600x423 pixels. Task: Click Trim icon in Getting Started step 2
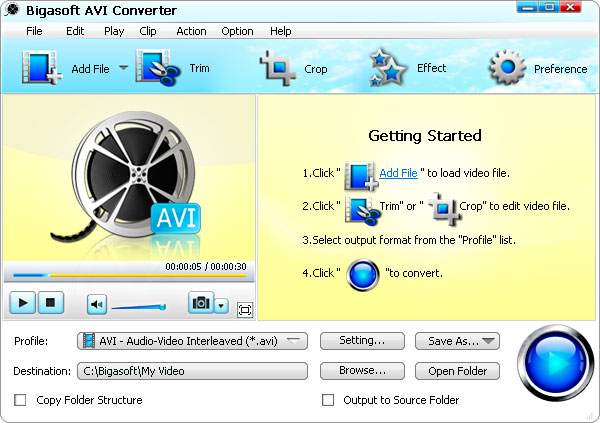(362, 209)
